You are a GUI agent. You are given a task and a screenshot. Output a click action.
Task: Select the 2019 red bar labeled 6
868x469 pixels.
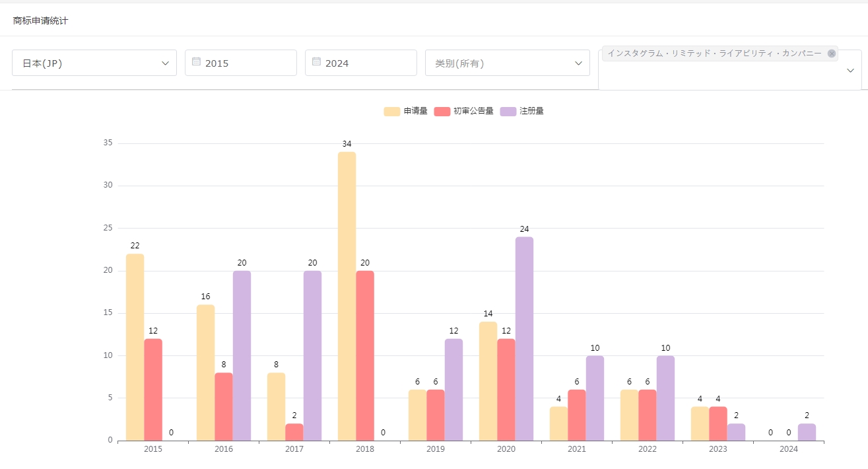point(435,415)
